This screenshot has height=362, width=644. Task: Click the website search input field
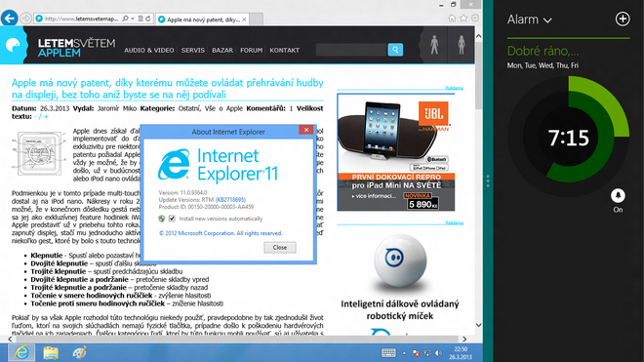click(351, 50)
